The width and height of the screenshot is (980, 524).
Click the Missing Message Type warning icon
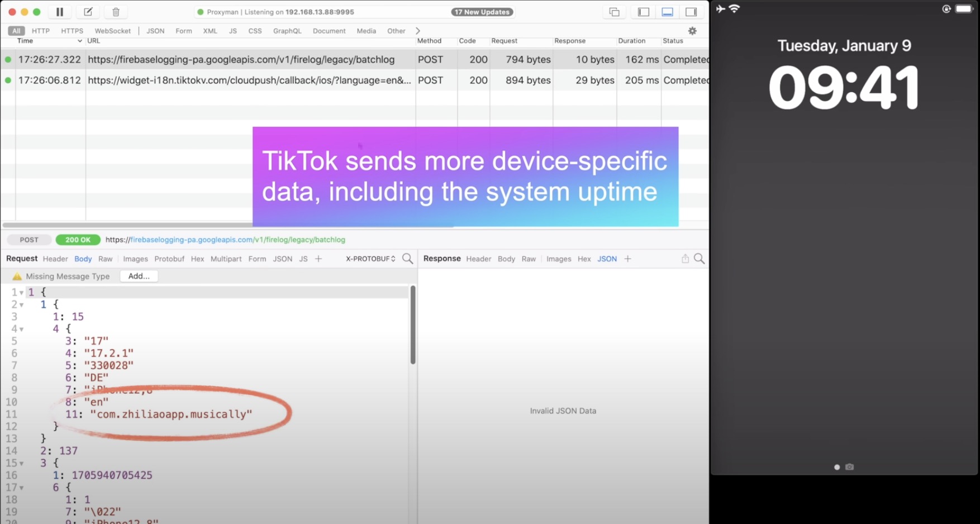click(x=17, y=276)
